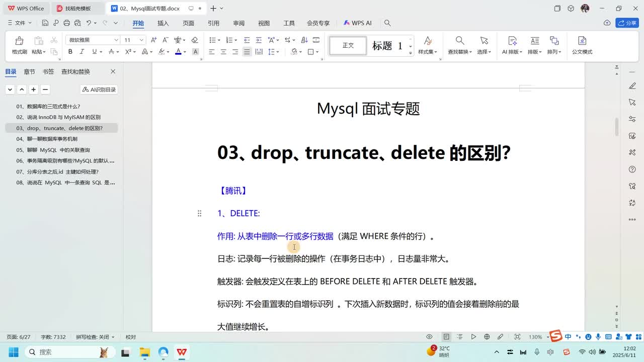Open the line spacing dropdown

(x=278, y=52)
